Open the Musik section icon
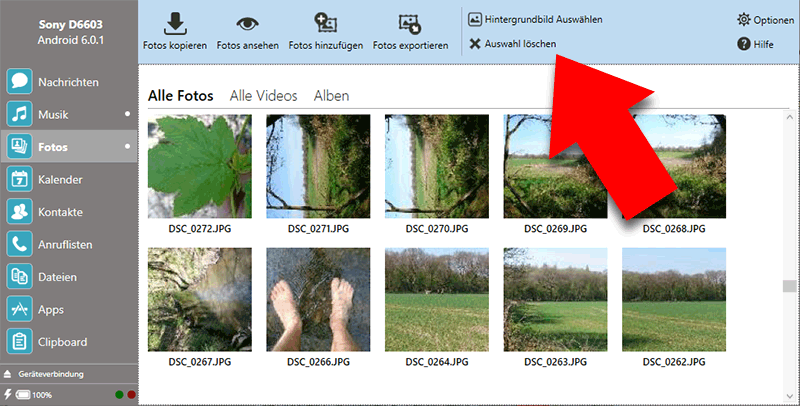 [x=18, y=115]
